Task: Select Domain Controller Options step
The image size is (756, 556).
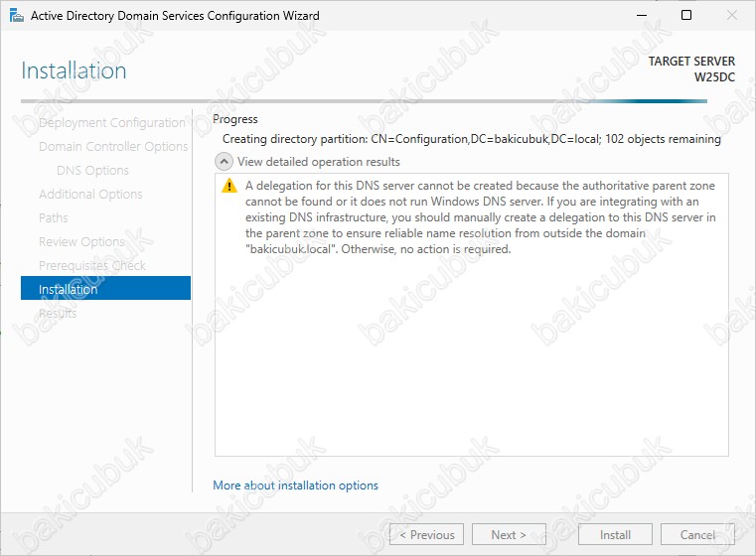Action: pyautogui.click(x=113, y=147)
